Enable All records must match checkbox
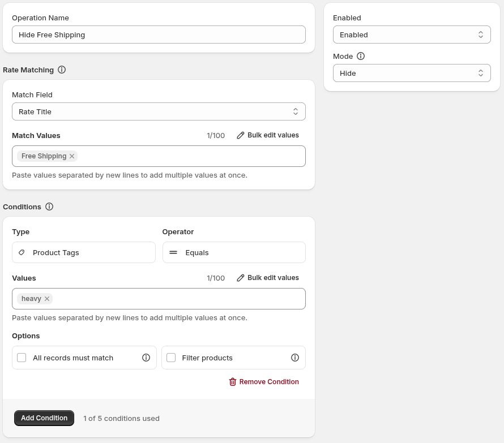The image size is (504, 443). 22,358
